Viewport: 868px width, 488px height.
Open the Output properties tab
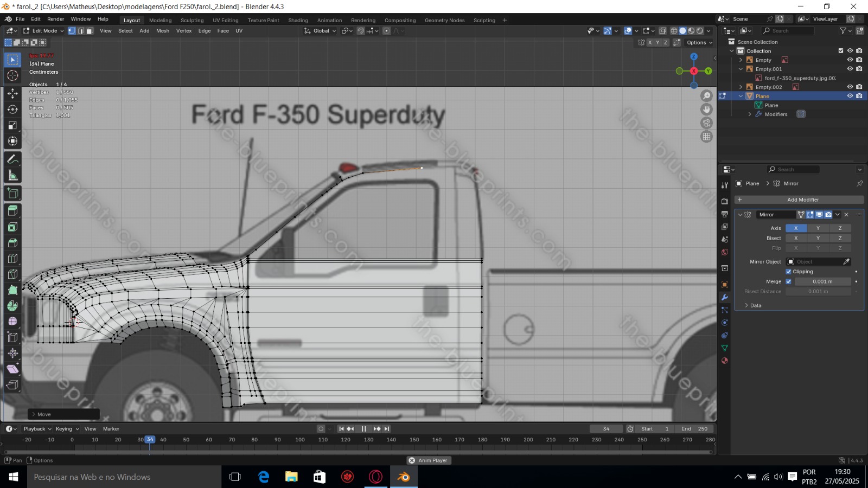click(725, 214)
